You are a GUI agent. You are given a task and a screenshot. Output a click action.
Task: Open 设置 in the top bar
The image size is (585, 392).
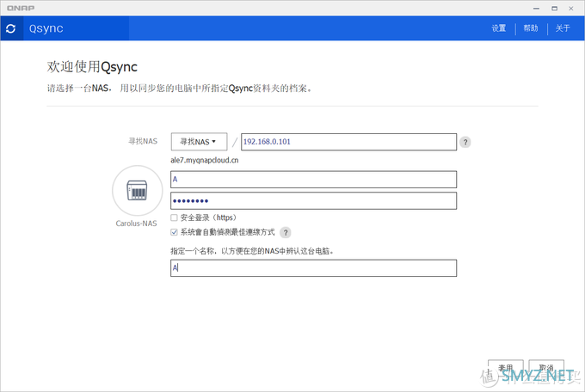(499, 28)
